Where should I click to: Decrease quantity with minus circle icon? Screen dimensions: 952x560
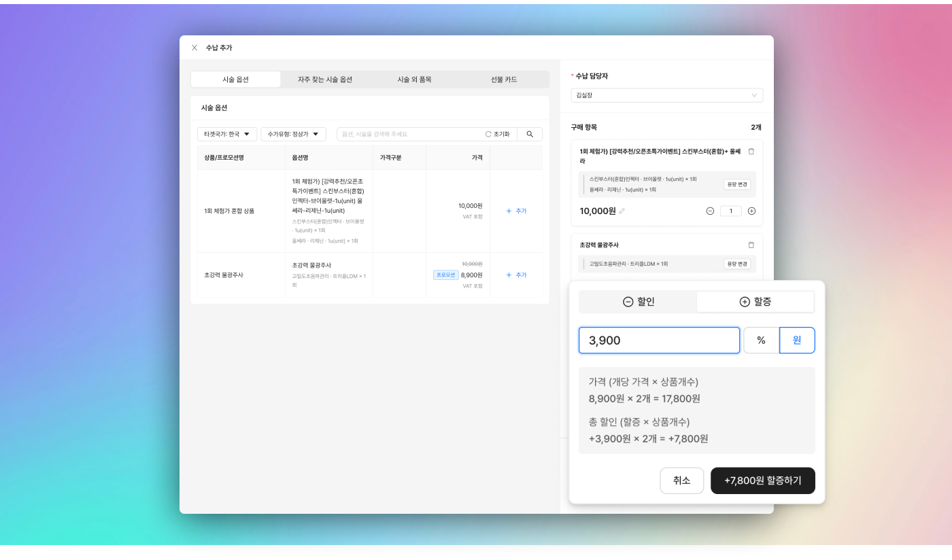[x=710, y=211]
